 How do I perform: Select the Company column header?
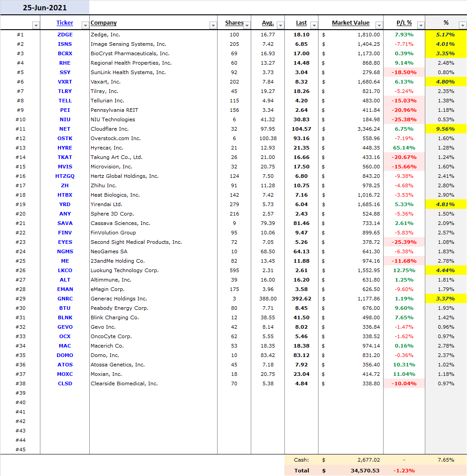pos(104,23)
